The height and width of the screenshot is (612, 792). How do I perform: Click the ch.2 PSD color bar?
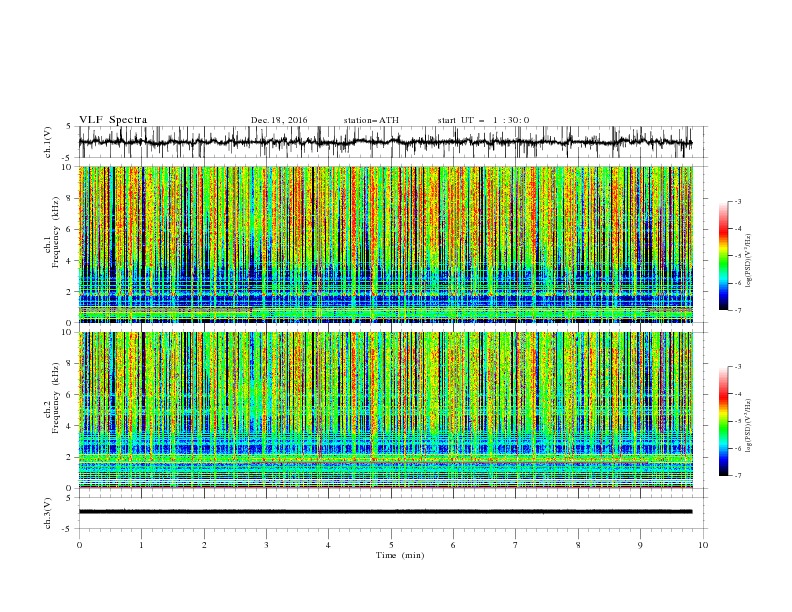724,421
